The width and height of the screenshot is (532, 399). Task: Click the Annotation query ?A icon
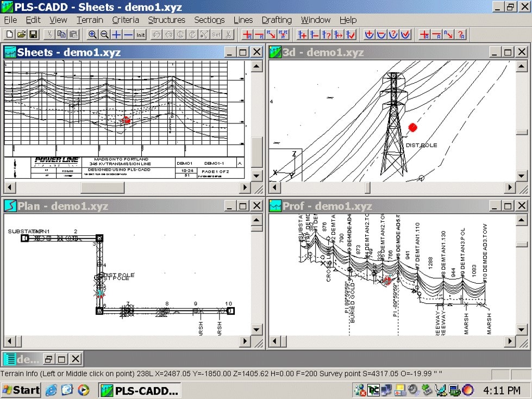[x=460, y=34]
